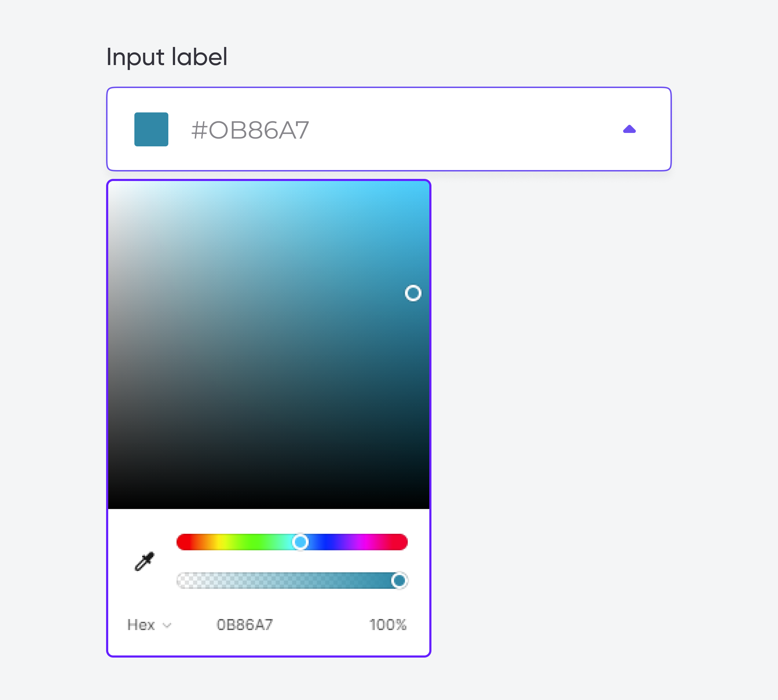Open the color mode selector dropdown
Image resolution: width=778 pixels, height=700 pixels.
pyautogui.click(x=149, y=623)
